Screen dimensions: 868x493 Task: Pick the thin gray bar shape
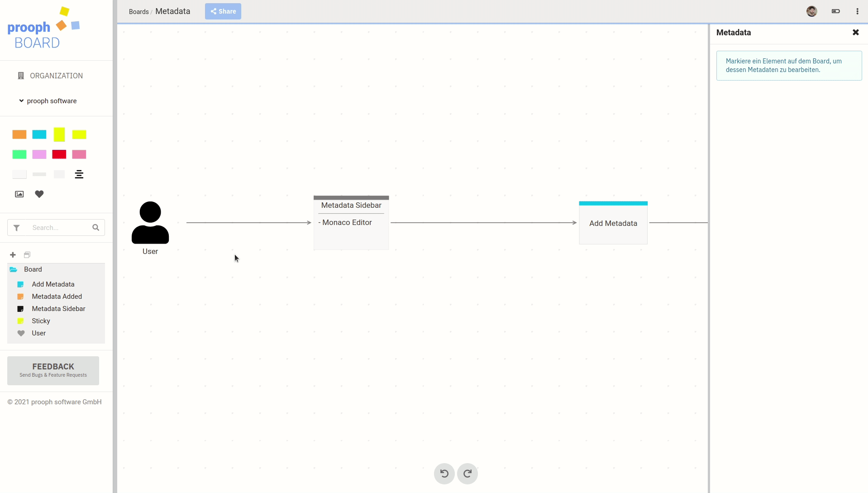[39, 174]
